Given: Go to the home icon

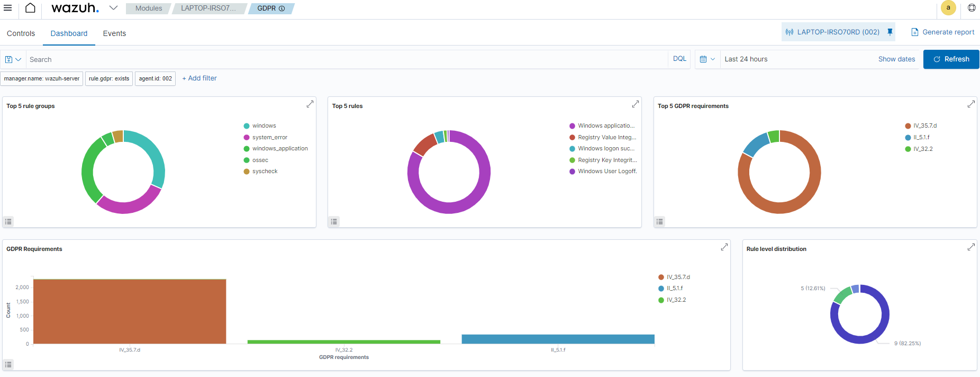Looking at the screenshot, I should point(31,8).
